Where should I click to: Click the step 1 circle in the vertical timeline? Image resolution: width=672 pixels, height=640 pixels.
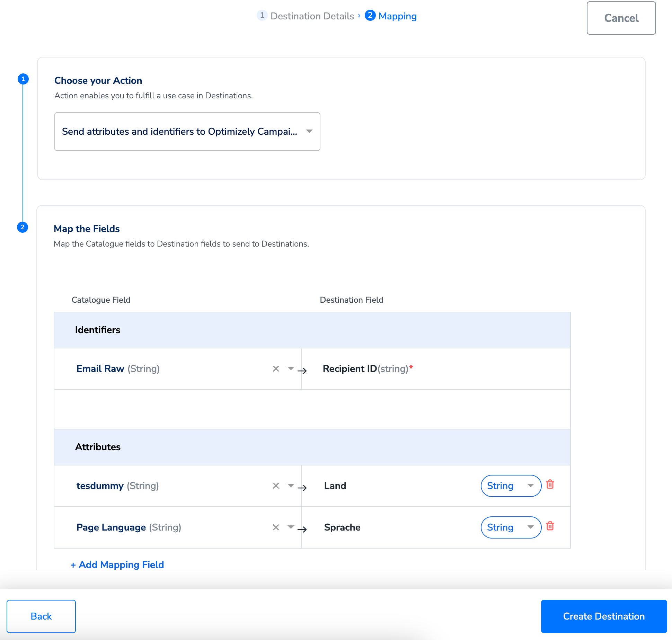coord(23,79)
